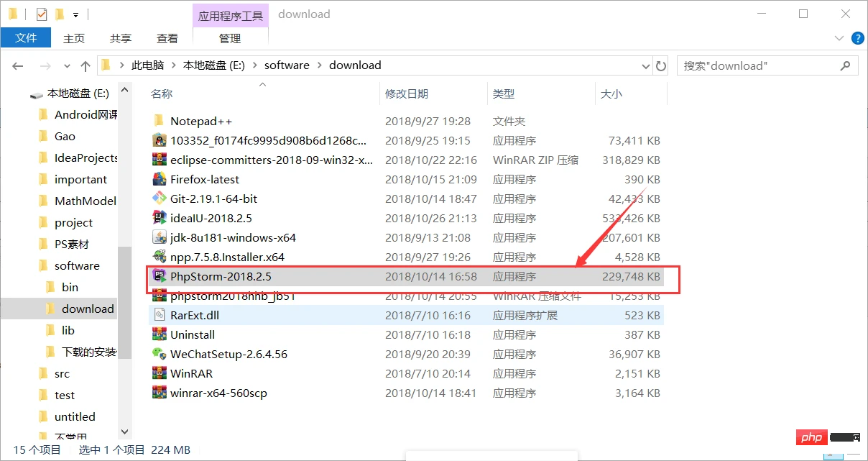
Task: Expand the ribbon with the chevron
Action: click(839, 38)
